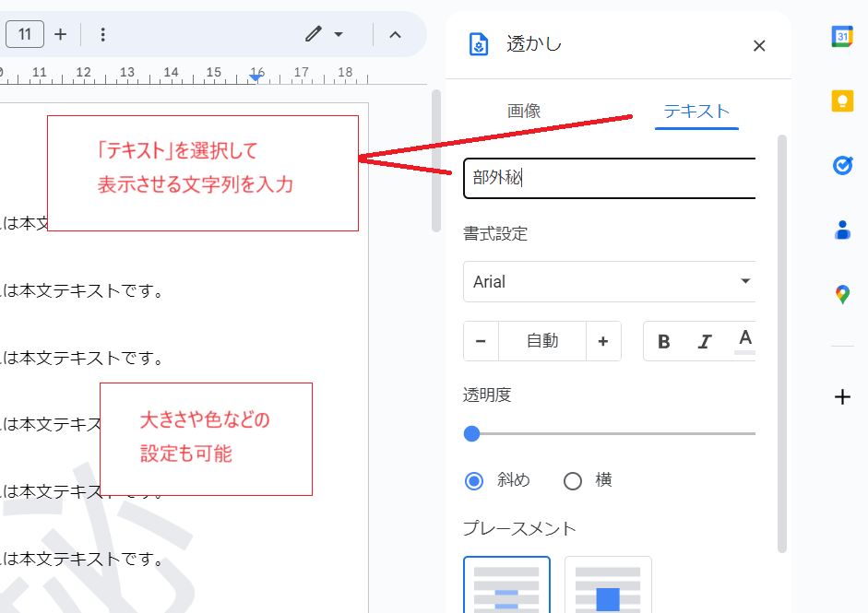This screenshot has height=613, width=868.
Task: Open the watermark text color picker
Action: click(x=745, y=340)
